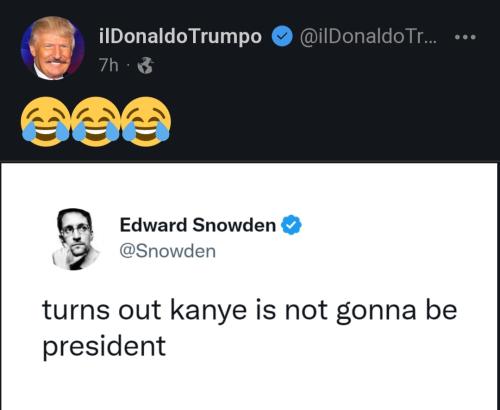
Task: Visit the ilDonaldoTrumpo display name
Action: [x=180, y=36]
